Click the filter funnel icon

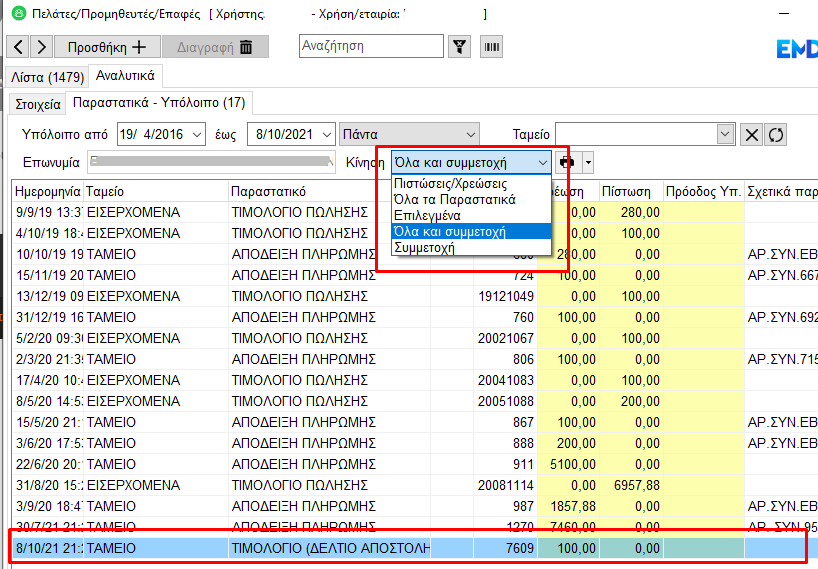pyautogui.click(x=459, y=47)
